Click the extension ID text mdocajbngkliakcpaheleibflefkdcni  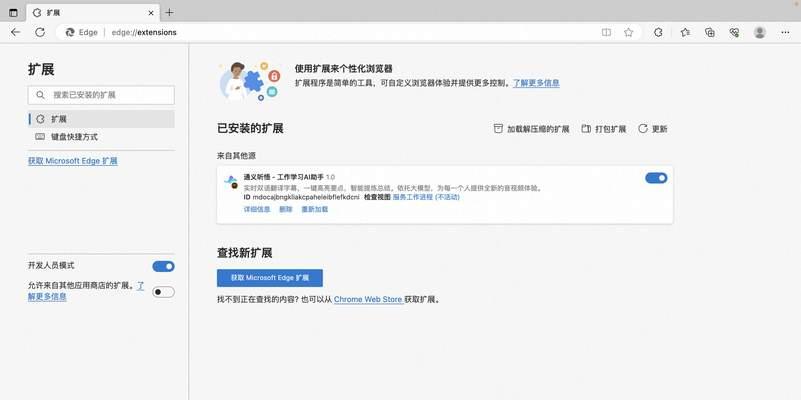point(305,197)
